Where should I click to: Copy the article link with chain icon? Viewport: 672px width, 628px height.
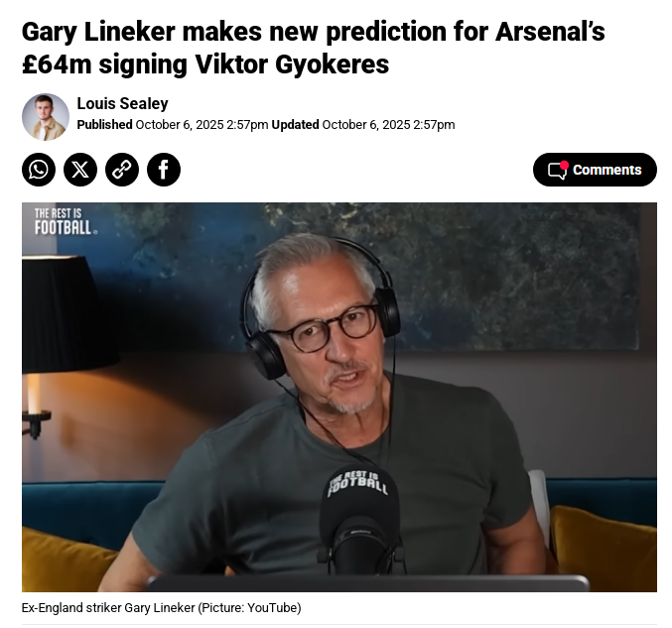coord(122,170)
